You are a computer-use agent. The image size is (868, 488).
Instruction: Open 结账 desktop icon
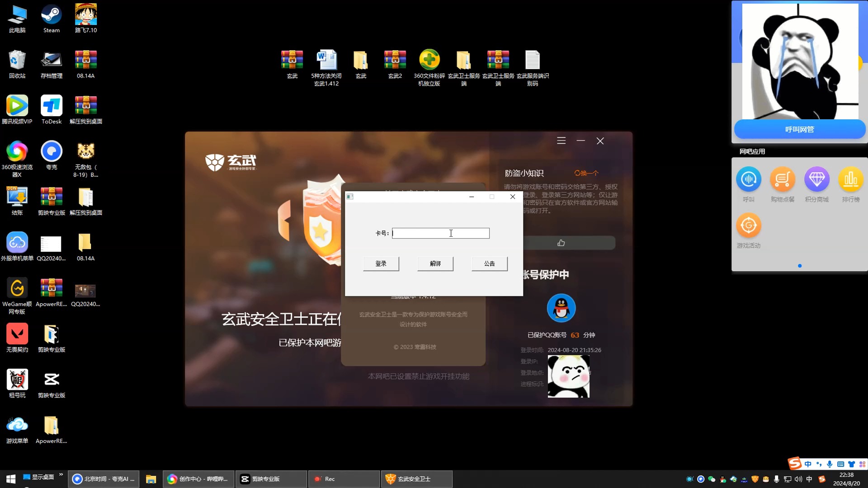[x=17, y=202]
